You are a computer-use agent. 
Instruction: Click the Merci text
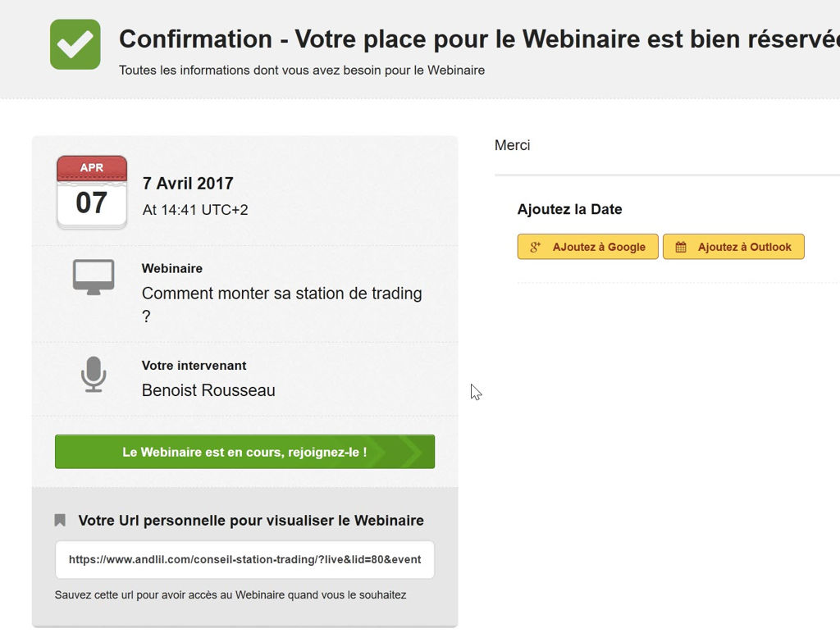point(513,145)
